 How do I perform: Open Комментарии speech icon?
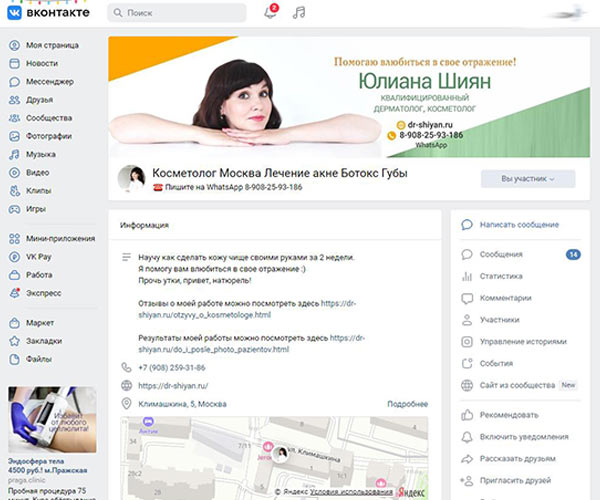pyautogui.click(x=467, y=298)
